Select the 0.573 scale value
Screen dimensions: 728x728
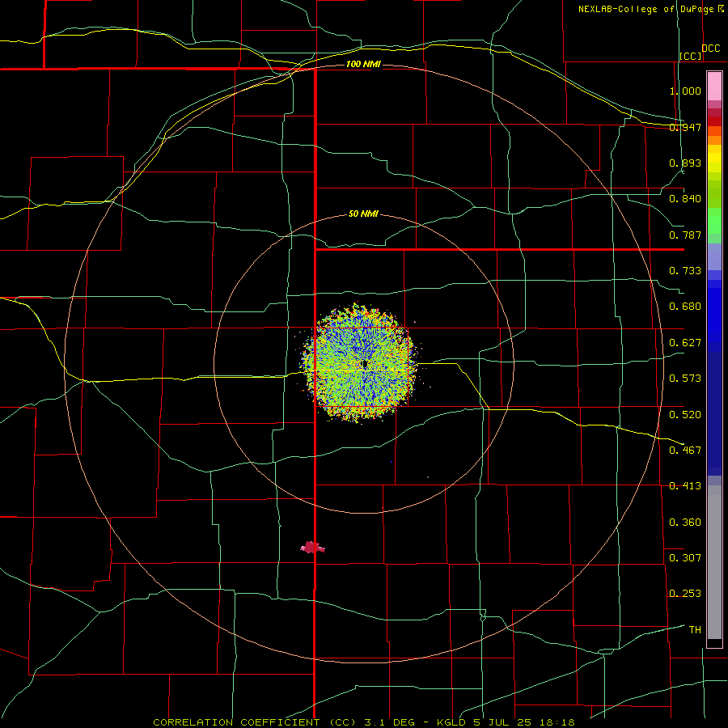(685, 379)
